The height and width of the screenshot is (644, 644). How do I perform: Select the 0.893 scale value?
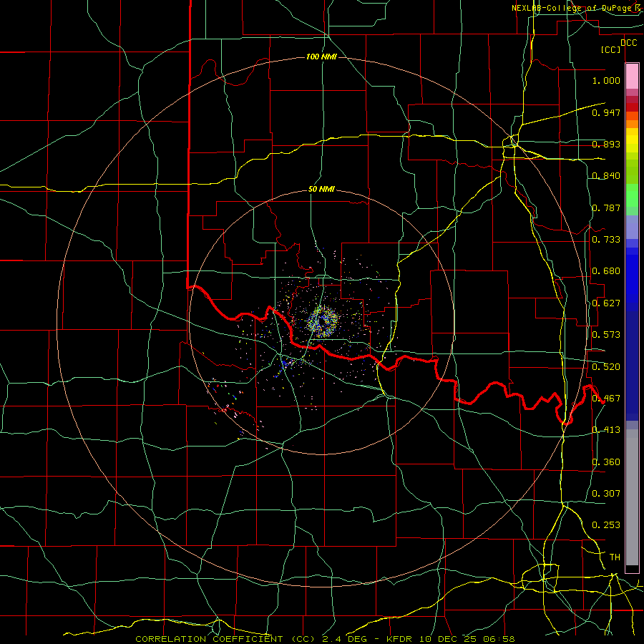[606, 144]
